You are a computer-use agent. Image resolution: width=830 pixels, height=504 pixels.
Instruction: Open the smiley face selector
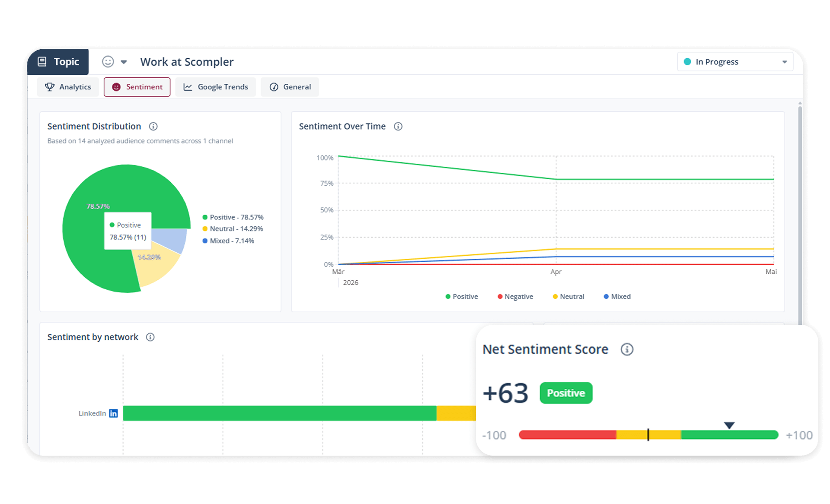point(108,62)
